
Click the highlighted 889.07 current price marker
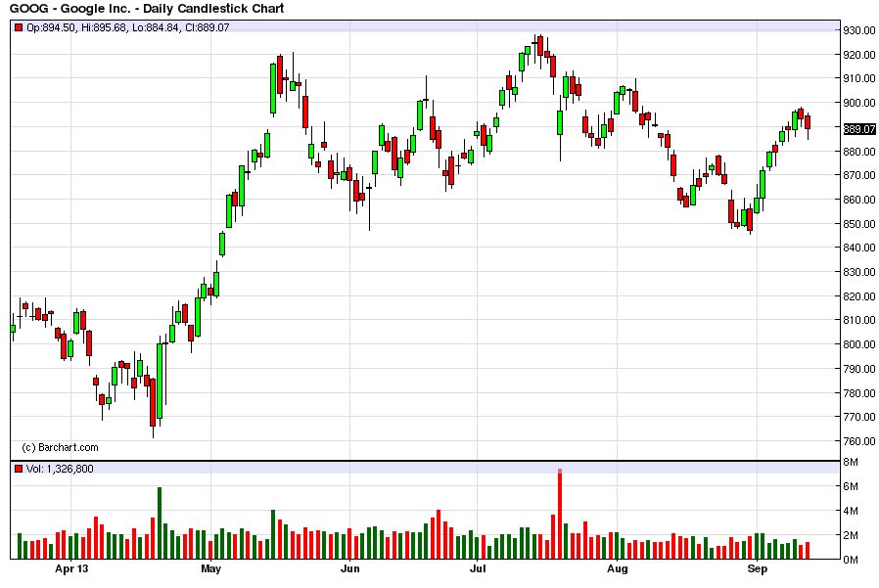(859, 129)
